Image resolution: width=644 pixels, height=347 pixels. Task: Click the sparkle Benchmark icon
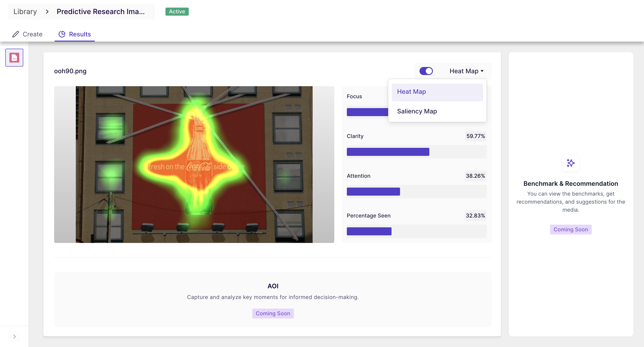[x=570, y=163]
